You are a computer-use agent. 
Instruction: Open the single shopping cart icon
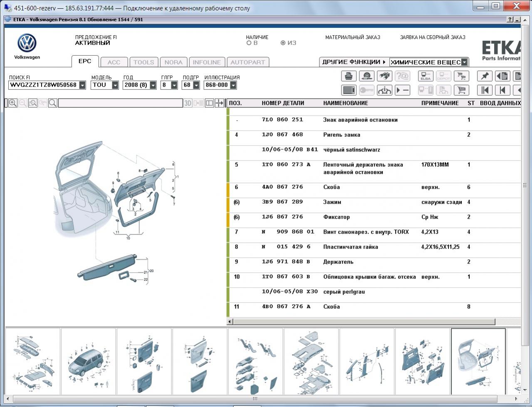pyautogui.click(x=461, y=90)
